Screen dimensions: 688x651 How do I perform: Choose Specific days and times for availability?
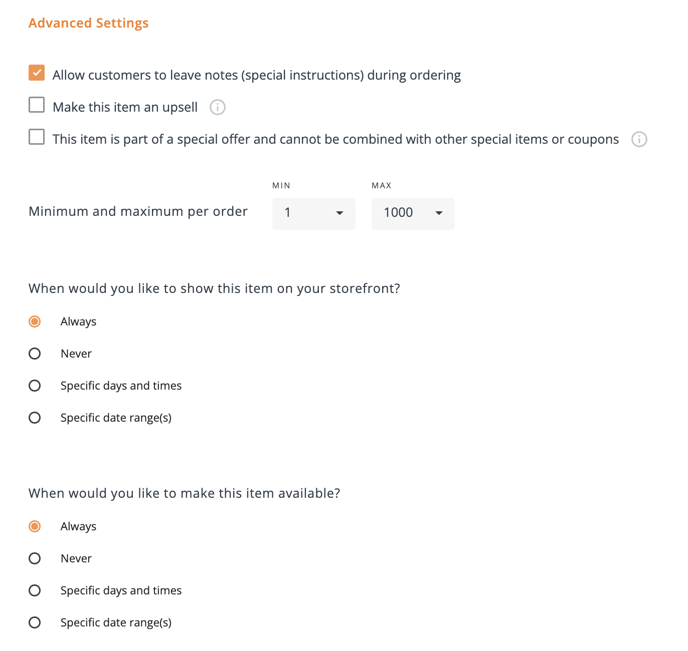[x=35, y=590]
